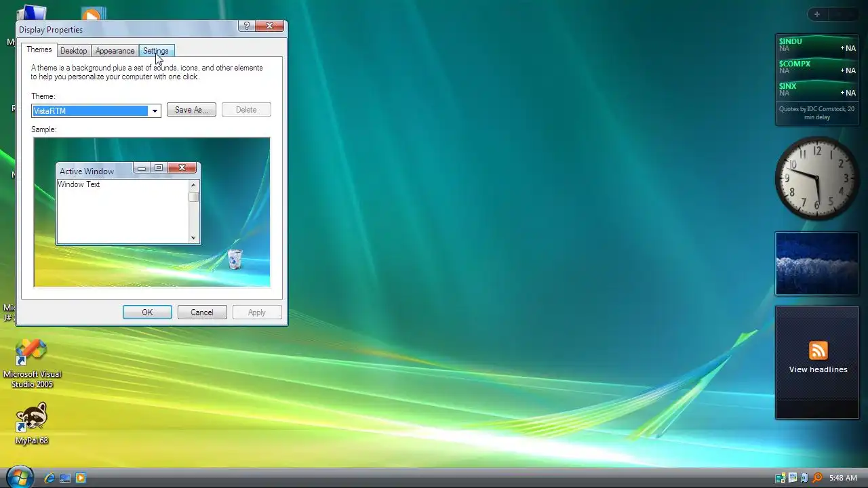The image size is (868, 488).
Task: Add gadget with sidebar plus button
Action: (817, 14)
